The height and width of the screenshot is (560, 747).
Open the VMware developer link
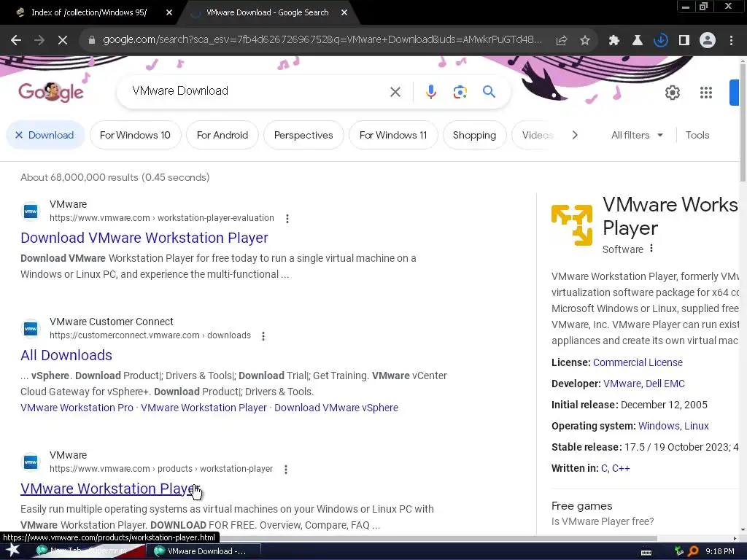[622, 384]
